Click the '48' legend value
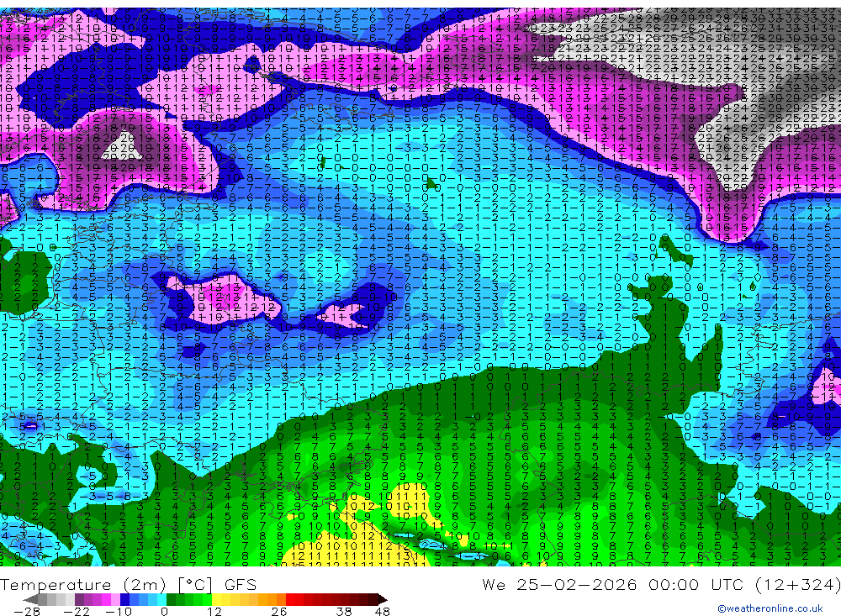The image size is (841, 616). (x=383, y=612)
